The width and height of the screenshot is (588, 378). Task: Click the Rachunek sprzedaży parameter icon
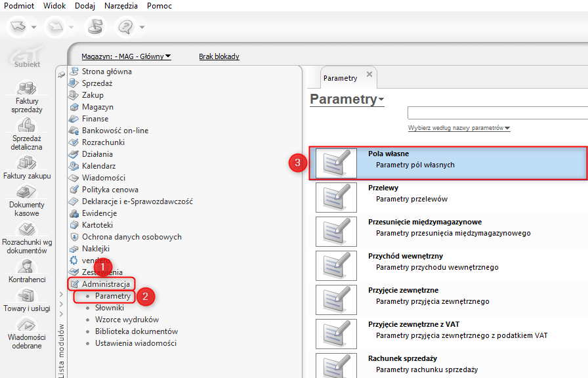tap(336, 366)
